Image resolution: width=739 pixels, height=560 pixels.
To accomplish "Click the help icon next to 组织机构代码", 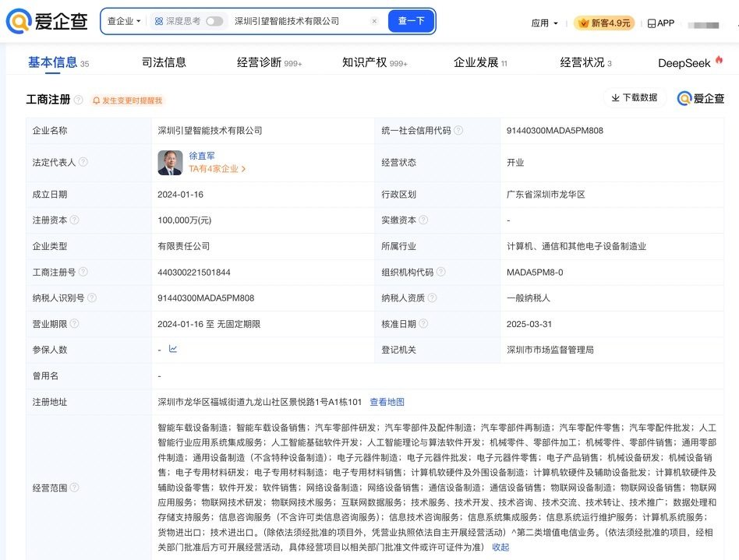I will [x=441, y=272].
